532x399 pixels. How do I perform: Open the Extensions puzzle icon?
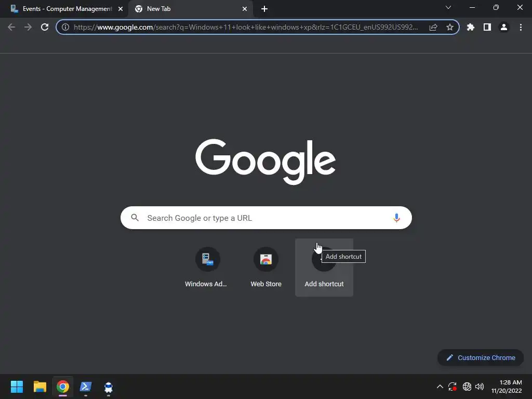(x=471, y=27)
